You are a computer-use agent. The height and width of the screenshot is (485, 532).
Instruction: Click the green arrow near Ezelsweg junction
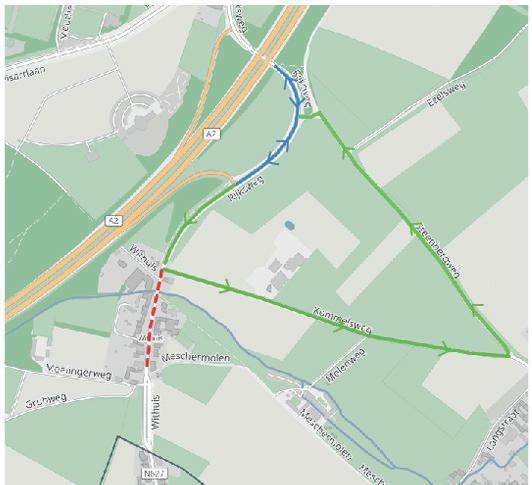[347, 151]
